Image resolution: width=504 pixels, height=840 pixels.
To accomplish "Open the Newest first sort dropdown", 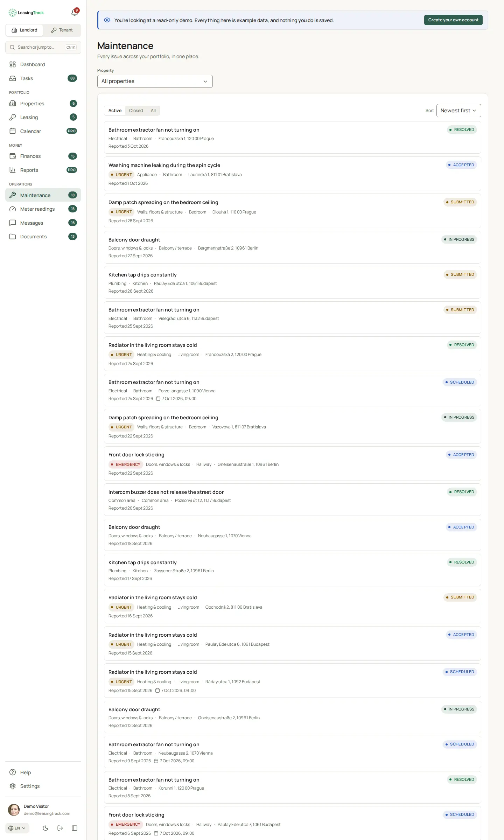I will click(458, 111).
